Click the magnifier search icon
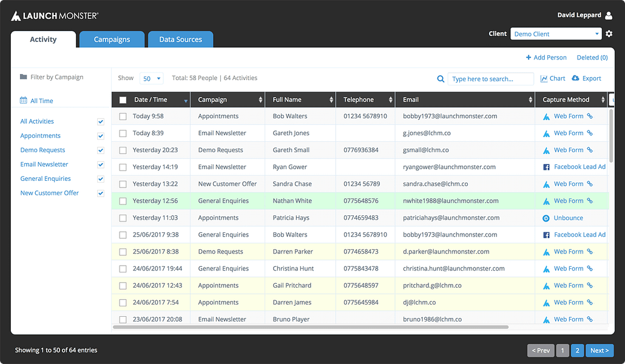The image size is (625, 364). [441, 79]
